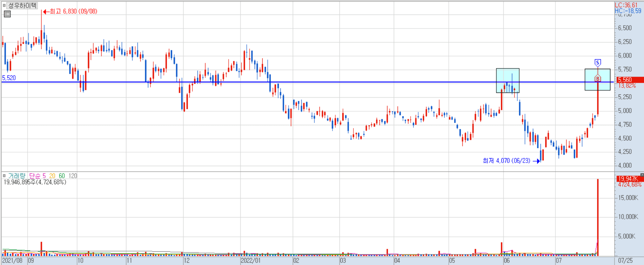Click the 19,946,895주(4,724.68%) volume value
This screenshot has height=265, width=644.
pos(35,182)
